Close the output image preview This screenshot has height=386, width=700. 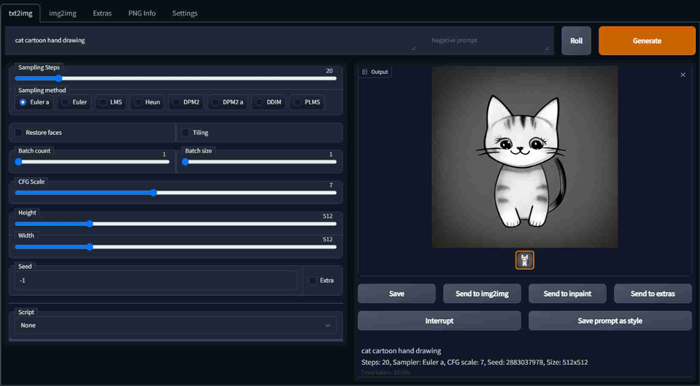coord(683,75)
